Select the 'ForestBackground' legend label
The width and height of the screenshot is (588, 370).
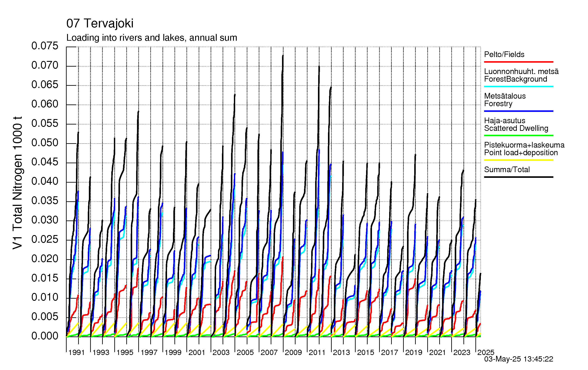[x=515, y=79]
